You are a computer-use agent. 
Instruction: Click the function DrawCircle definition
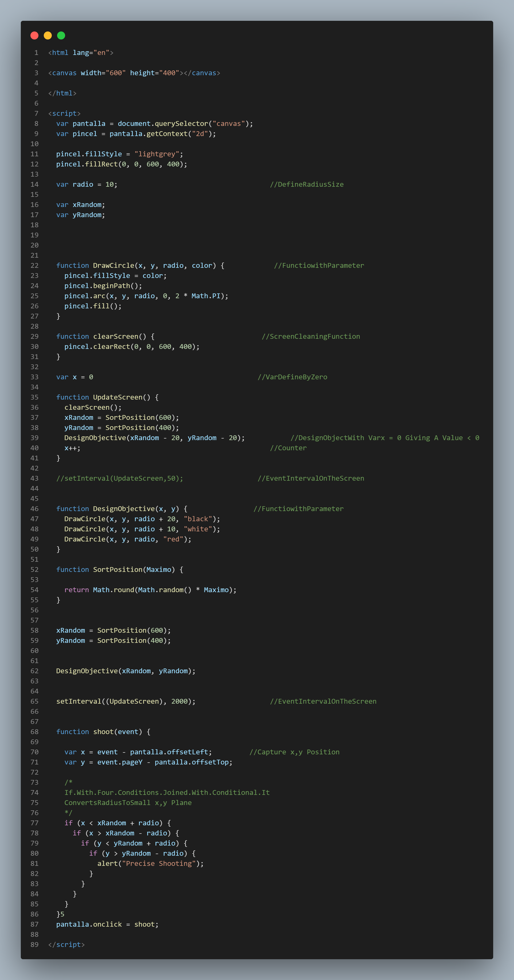(140, 266)
